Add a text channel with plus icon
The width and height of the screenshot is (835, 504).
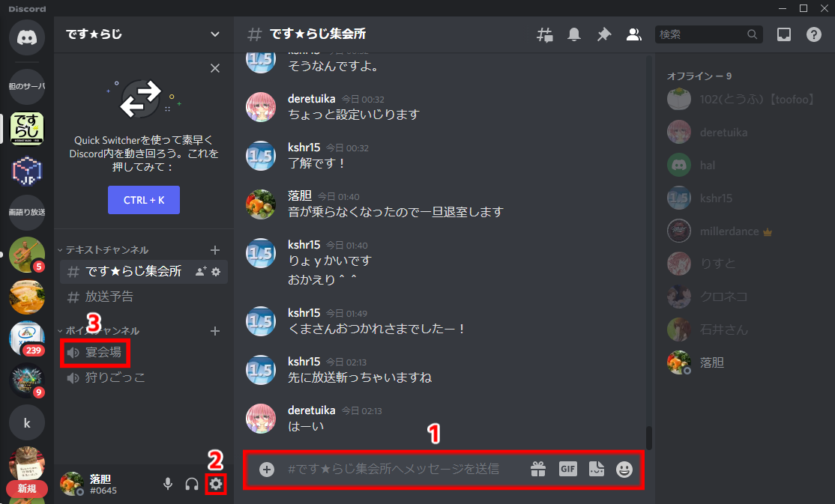[x=215, y=249]
